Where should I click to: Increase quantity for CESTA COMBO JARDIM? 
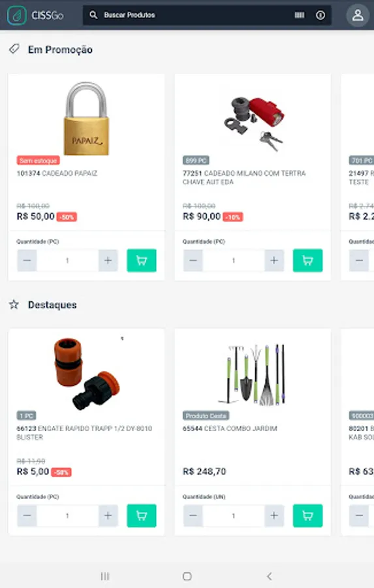pos(274,515)
